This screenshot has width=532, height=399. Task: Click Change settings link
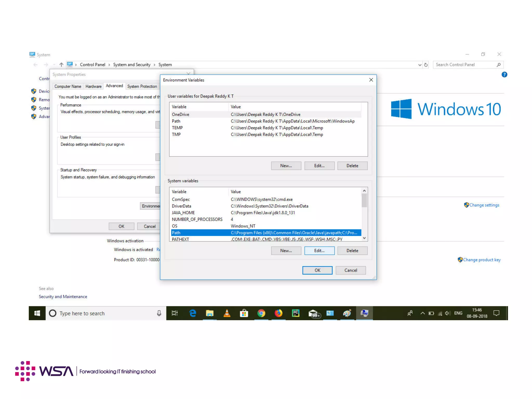[x=484, y=205]
